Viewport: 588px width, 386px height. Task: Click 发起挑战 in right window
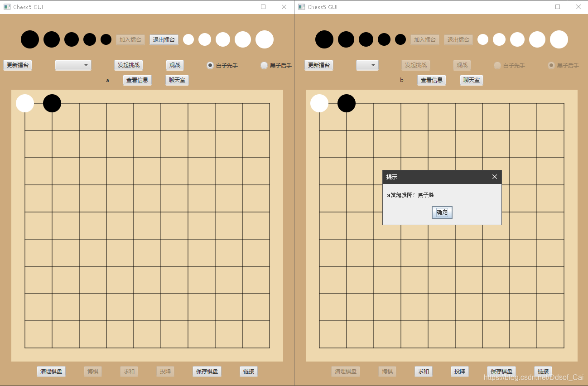click(416, 65)
